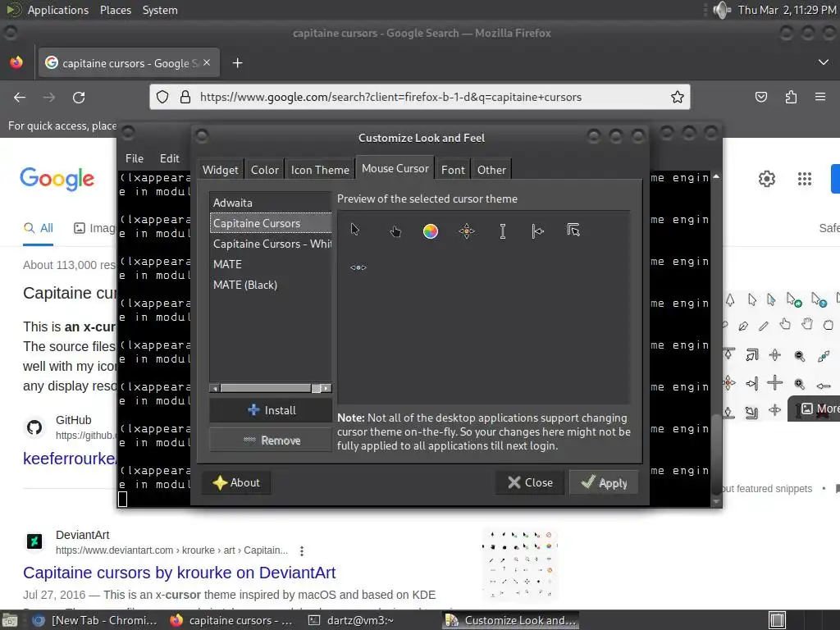Select MATE (Black) cursor theme
Viewport: 840px width, 630px height.
[x=271, y=285]
